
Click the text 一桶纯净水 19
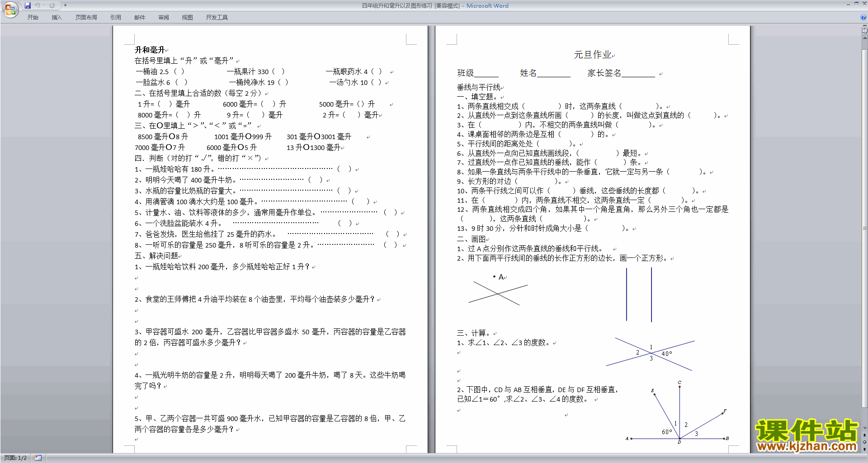(x=252, y=82)
